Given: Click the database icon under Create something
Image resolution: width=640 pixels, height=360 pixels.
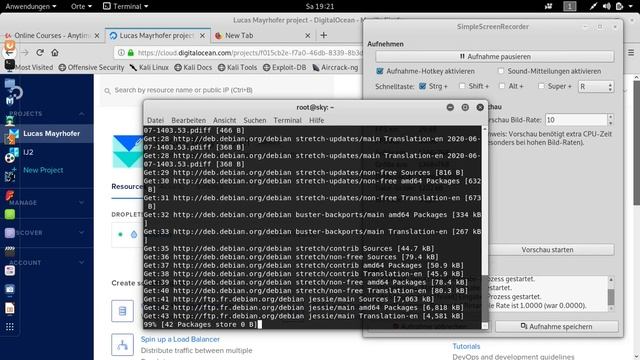Looking at the screenshot, I should click(122, 311).
